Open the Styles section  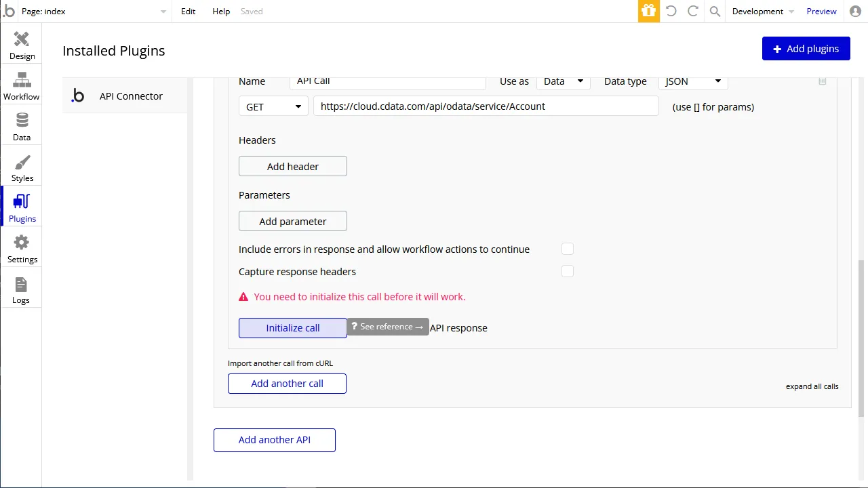point(22,167)
